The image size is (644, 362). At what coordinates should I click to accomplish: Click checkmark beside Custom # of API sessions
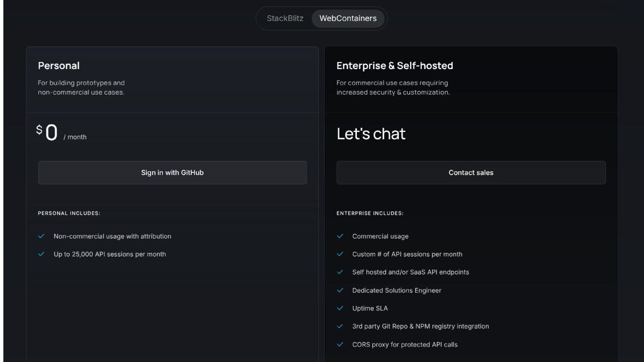[340, 254]
